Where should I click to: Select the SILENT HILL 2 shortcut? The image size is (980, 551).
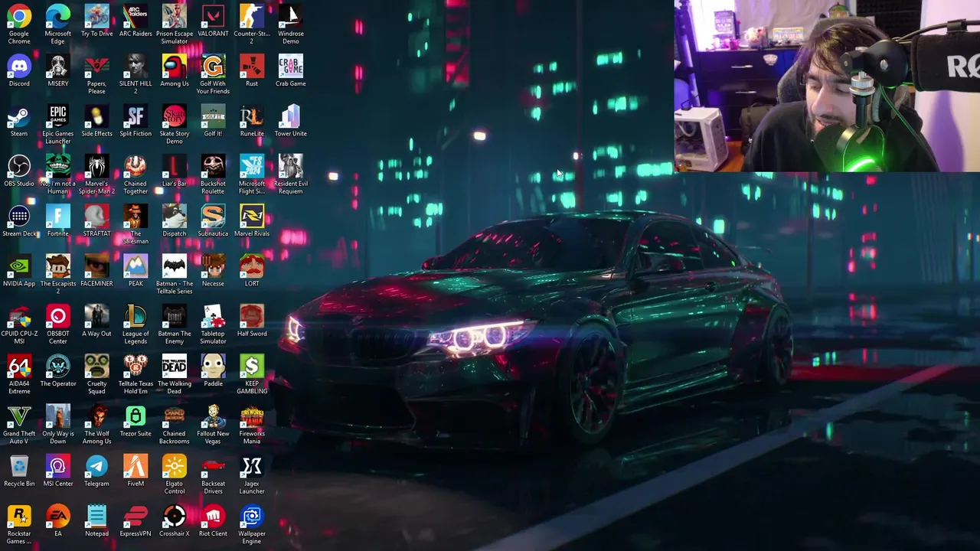[x=136, y=66]
